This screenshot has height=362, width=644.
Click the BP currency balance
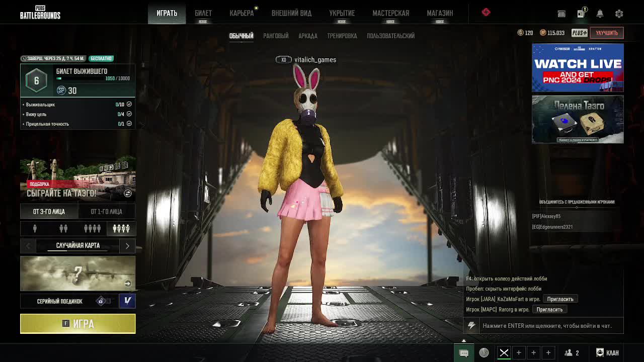552,33
